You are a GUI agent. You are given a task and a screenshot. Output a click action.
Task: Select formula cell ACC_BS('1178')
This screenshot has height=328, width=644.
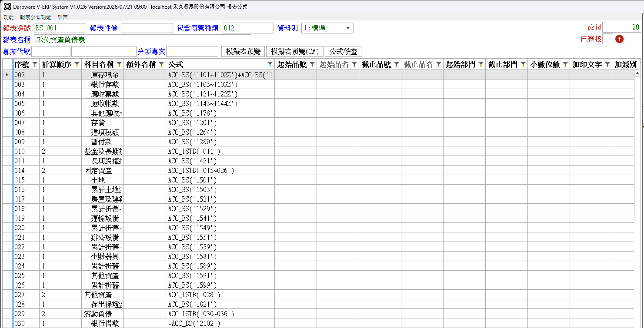tap(220, 113)
